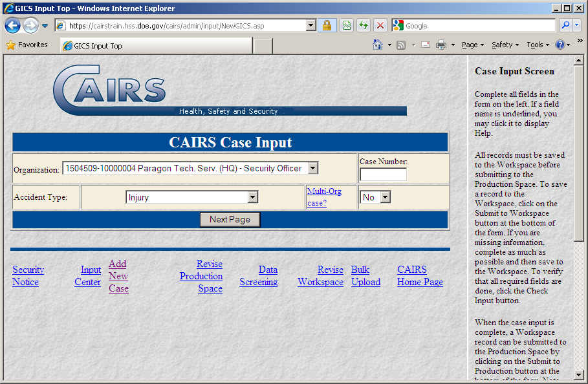This screenshot has width=588, height=384.
Task: Open the CAIRS Home Page link
Action: pos(420,276)
